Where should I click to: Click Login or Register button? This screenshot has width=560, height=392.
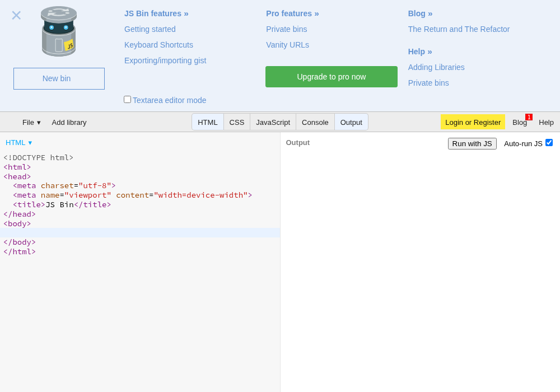click(x=473, y=123)
